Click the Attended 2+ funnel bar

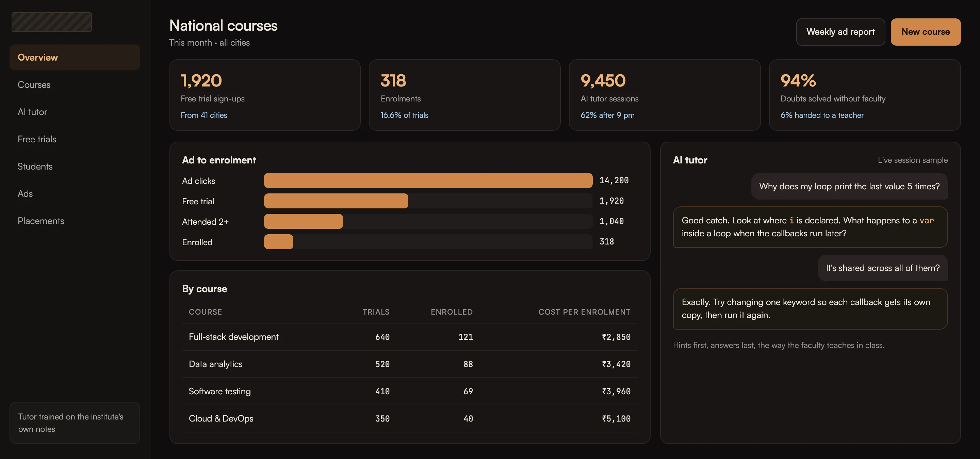tap(428, 221)
